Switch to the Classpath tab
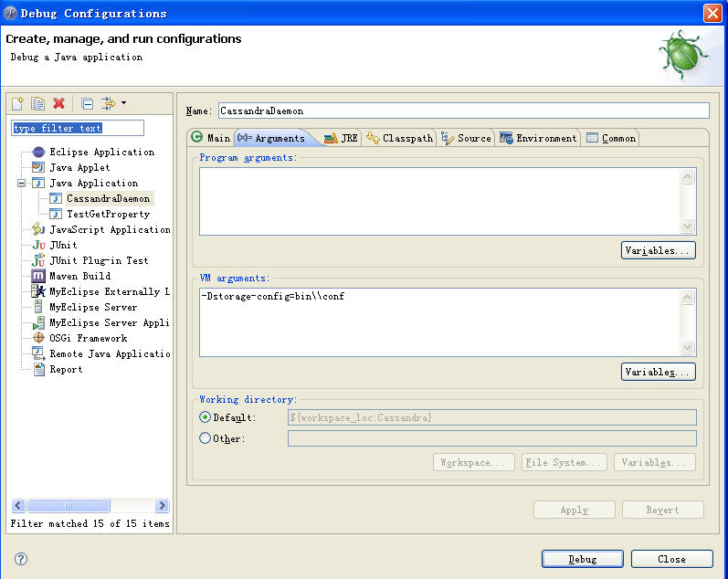This screenshot has height=579, width=728. click(400, 138)
